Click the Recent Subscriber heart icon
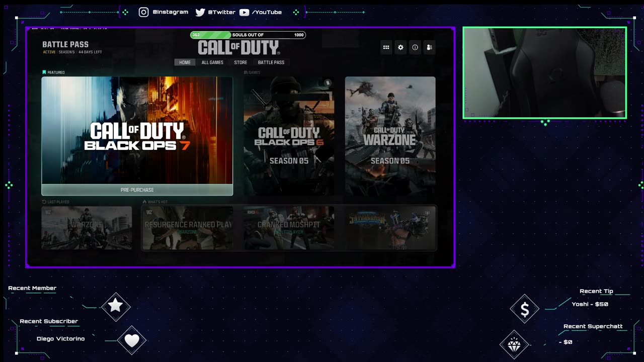 132,340
